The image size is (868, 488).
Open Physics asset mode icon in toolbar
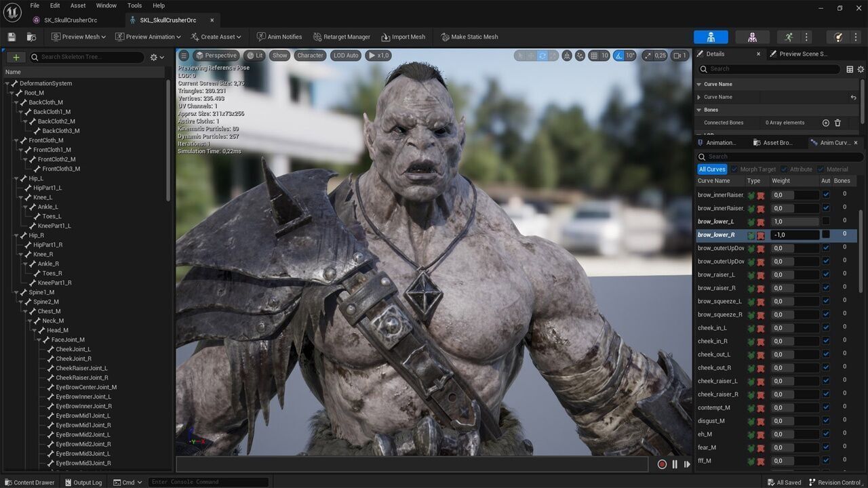[x=838, y=37]
